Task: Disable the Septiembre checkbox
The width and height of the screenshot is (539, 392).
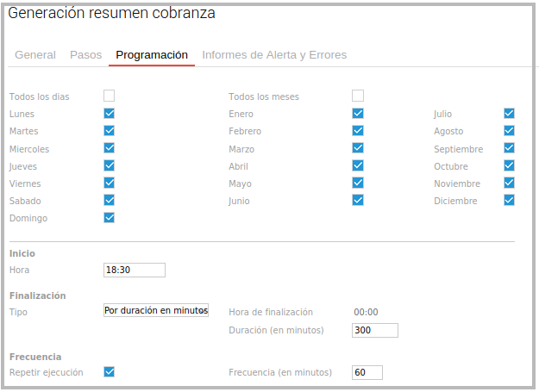Action: (509, 148)
